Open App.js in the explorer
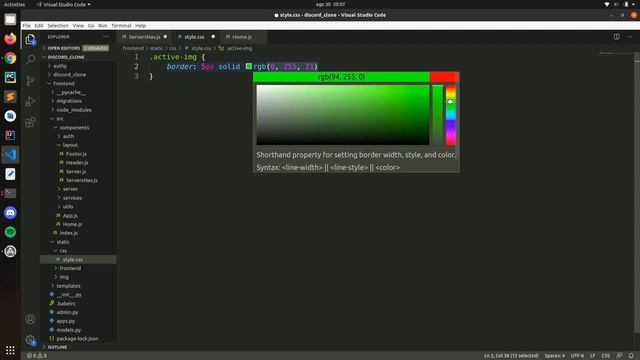Screen dimensions: 640x360 click(70, 216)
